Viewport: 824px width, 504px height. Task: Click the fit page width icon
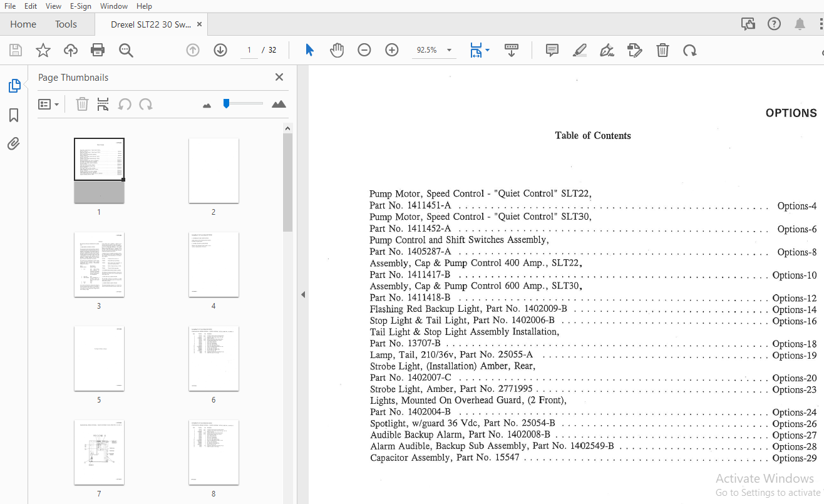pyautogui.click(x=476, y=50)
